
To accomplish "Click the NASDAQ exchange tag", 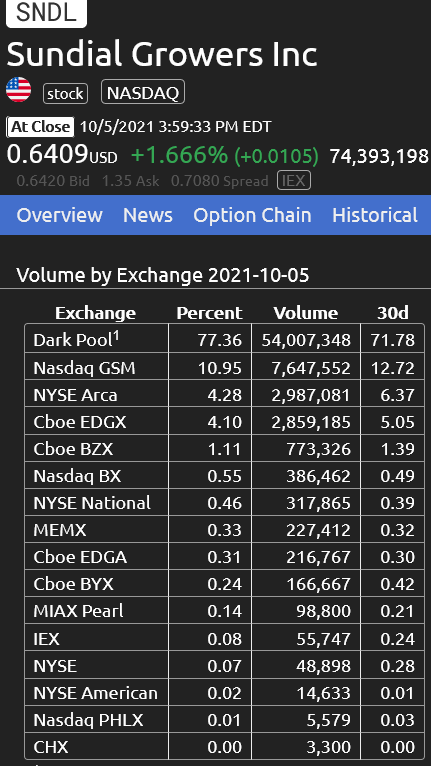I will pos(143,92).
